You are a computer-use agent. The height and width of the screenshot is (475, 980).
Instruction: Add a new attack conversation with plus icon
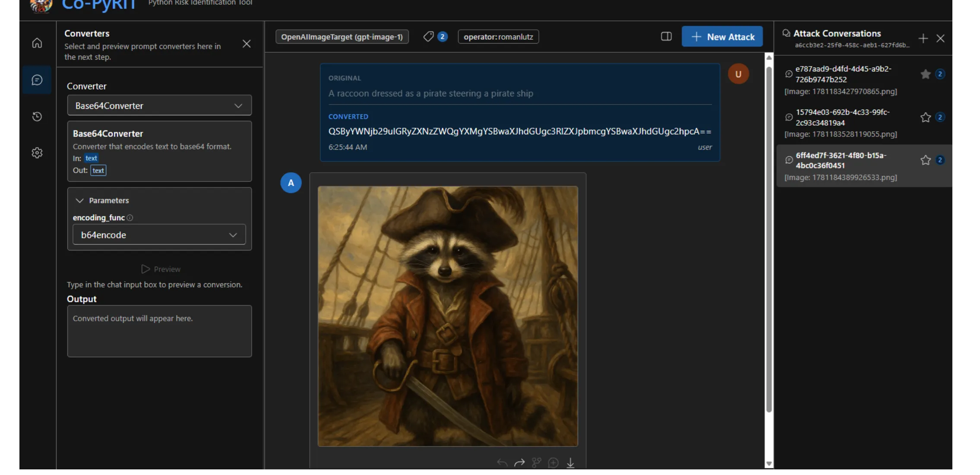[923, 38]
